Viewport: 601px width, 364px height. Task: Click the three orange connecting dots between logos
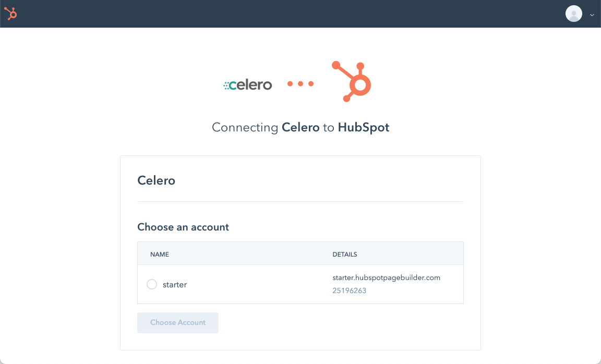click(300, 83)
